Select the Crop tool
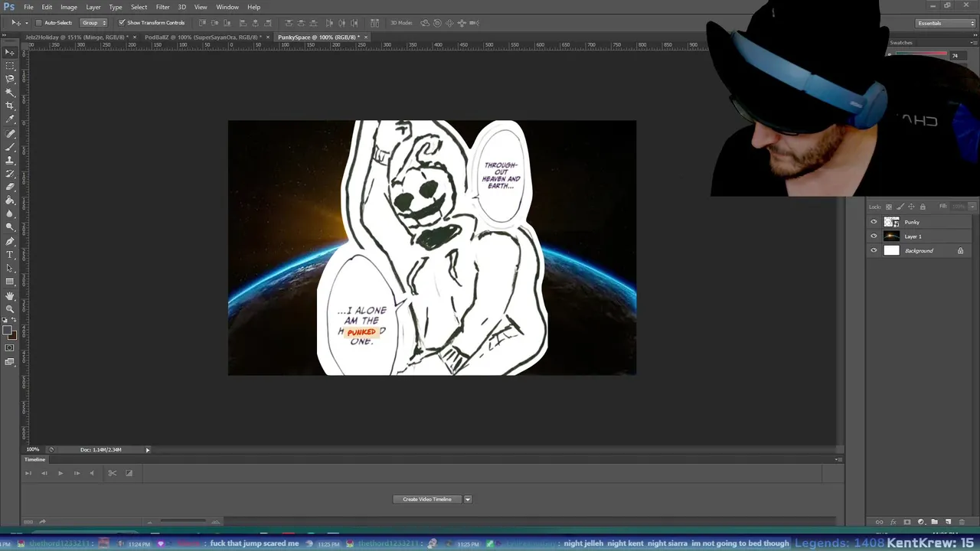 coord(10,106)
